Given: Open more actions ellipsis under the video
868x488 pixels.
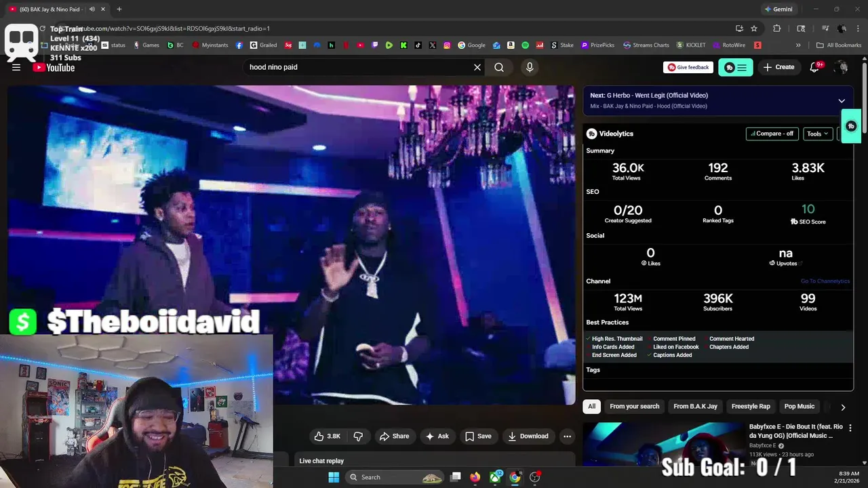Looking at the screenshot, I should pos(567,436).
